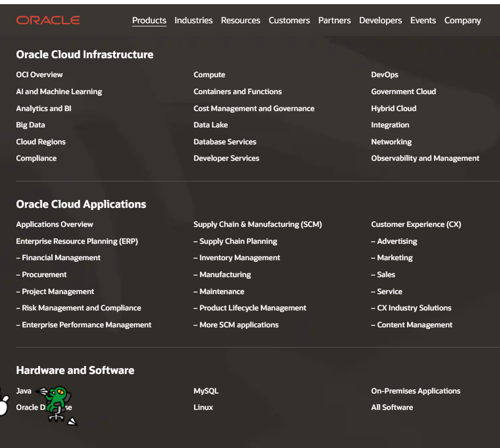
Task: Go to DevOps
Action: pyautogui.click(x=385, y=75)
